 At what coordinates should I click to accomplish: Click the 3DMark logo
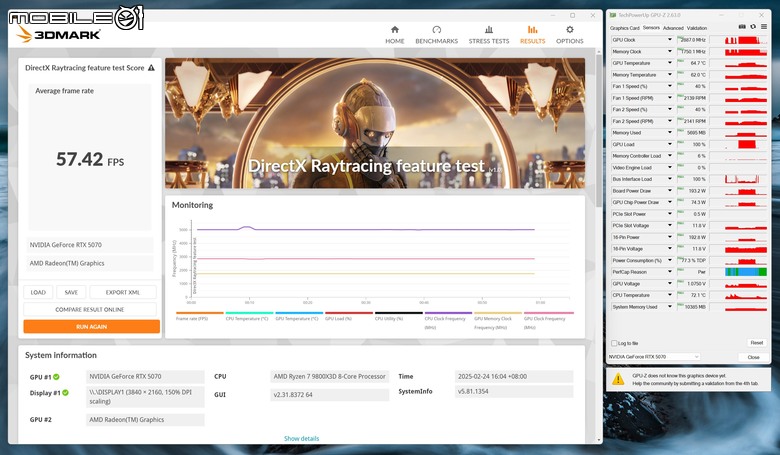click(59, 34)
